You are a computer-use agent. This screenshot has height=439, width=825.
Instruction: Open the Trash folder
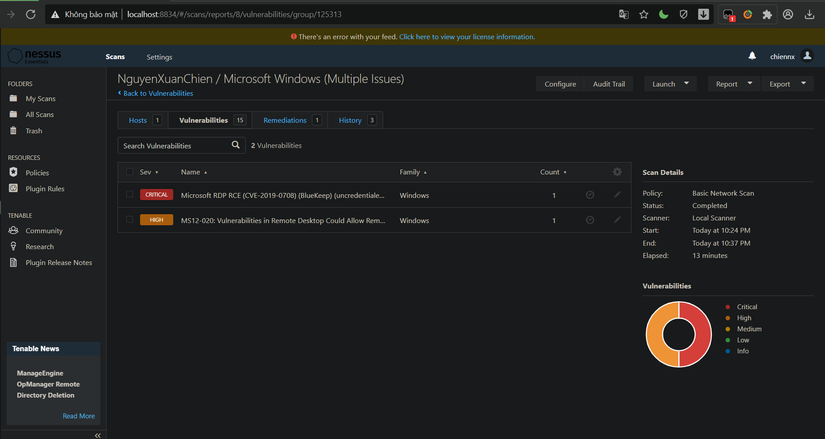pos(33,131)
